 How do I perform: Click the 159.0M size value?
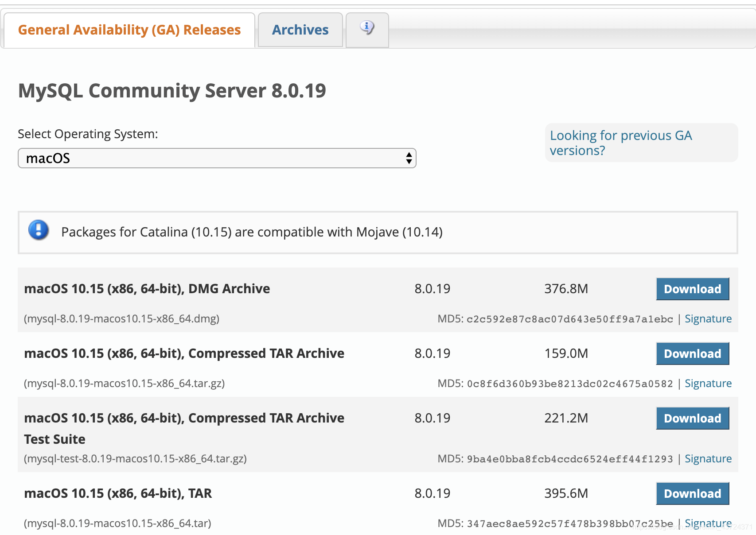(x=566, y=353)
